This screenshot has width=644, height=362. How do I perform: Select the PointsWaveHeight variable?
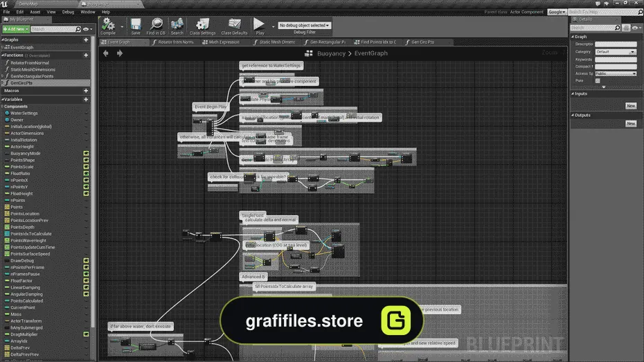tap(28, 240)
